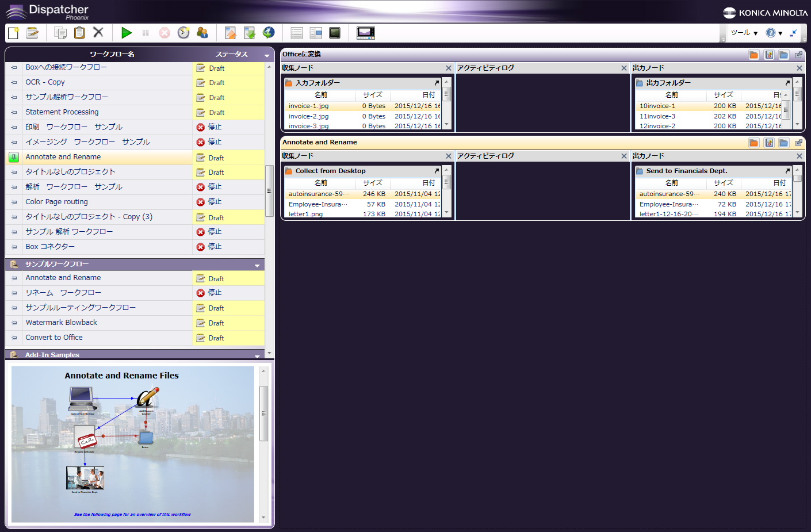Sort 入力フォルダー files by サイズ header
Viewport: 811px width, 532px height.
372,95
